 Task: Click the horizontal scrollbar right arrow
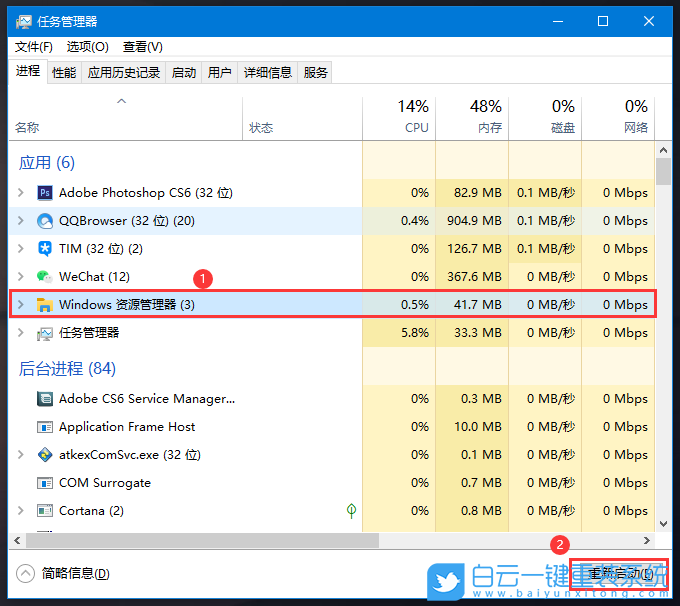click(x=647, y=540)
